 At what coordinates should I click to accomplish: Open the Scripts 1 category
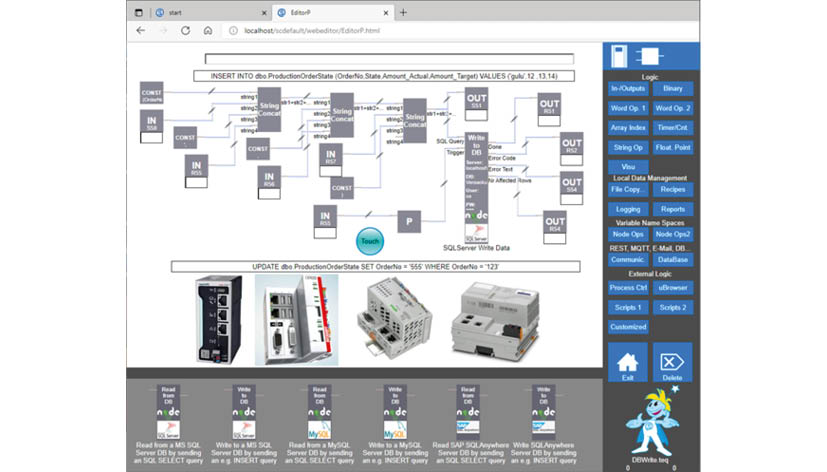point(628,307)
